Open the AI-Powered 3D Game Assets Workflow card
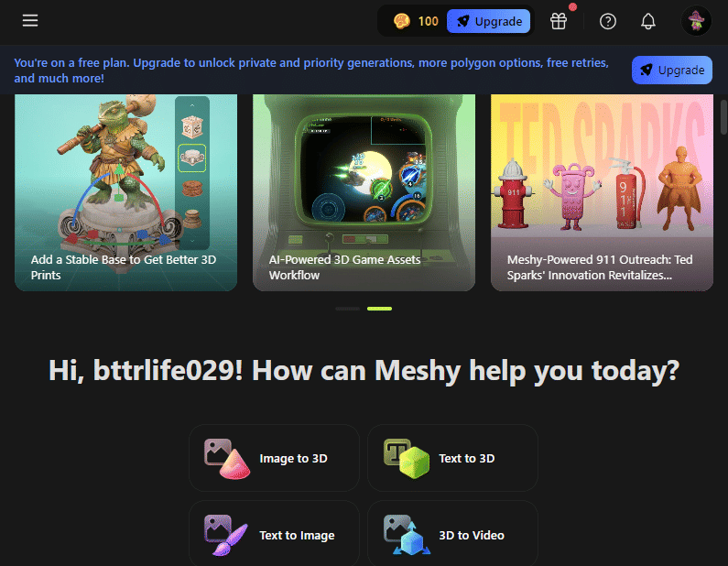Screen dimensions: 728x566 point(364,192)
